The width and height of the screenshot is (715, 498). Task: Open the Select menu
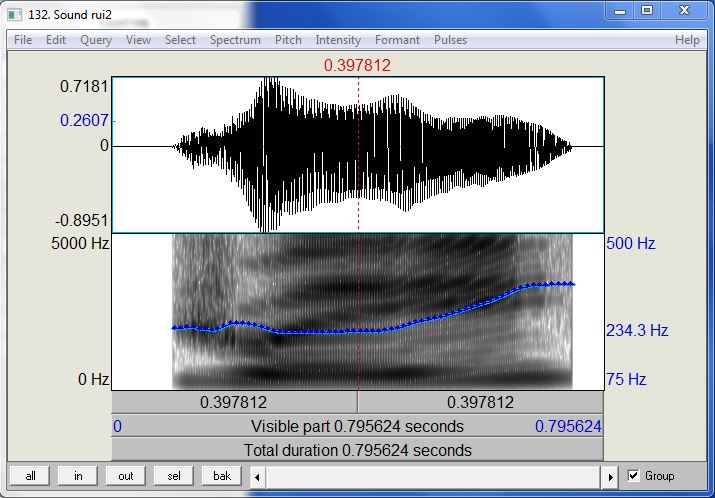(x=180, y=40)
